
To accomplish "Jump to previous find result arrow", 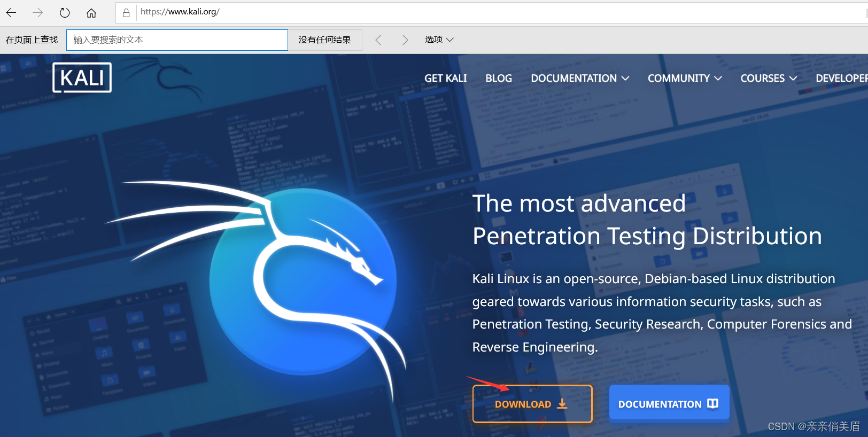I will coord(378,40).
